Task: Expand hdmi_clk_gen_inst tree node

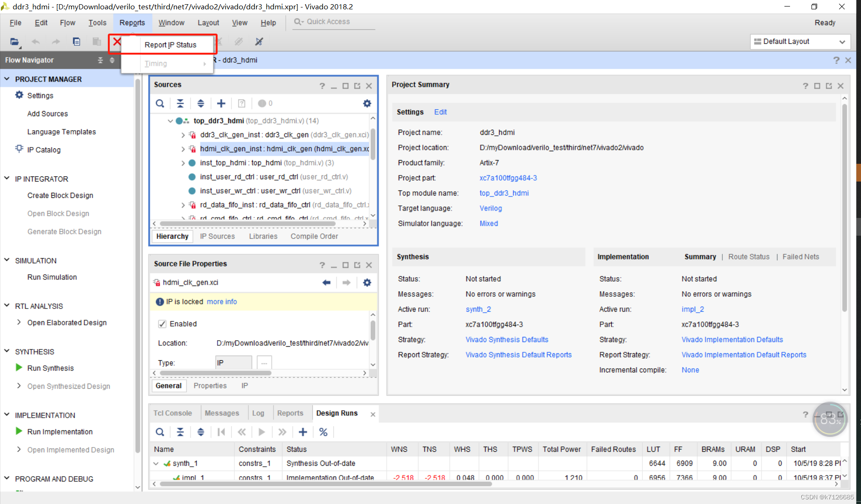Action: (x=183, y=149)
